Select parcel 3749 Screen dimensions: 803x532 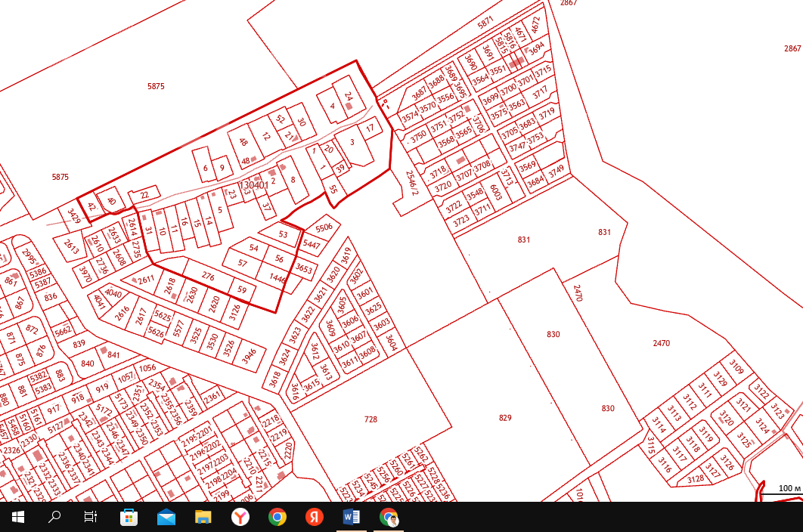[557, 171]
